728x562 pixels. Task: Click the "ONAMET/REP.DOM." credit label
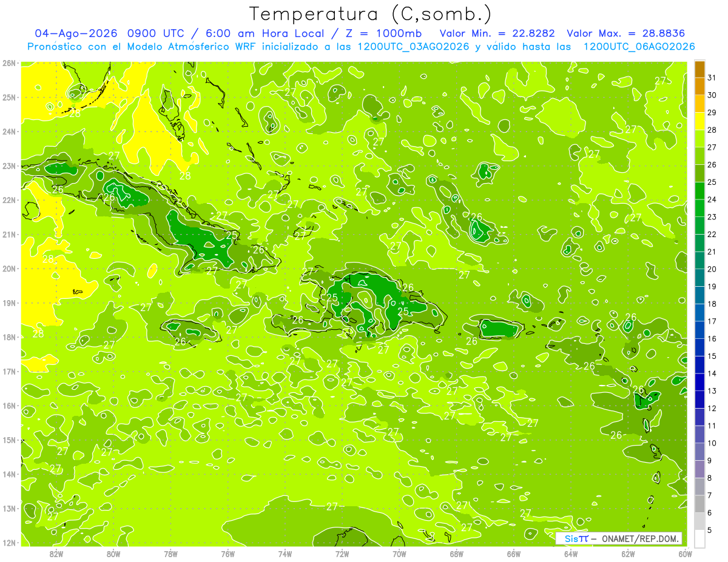click(x=640, y=538)
